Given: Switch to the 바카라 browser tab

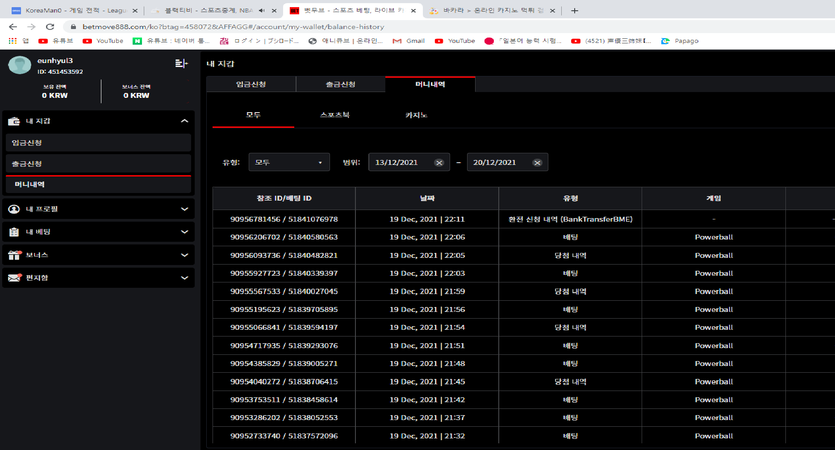Looking at the screenshot, I should click(x=493, y=11).
